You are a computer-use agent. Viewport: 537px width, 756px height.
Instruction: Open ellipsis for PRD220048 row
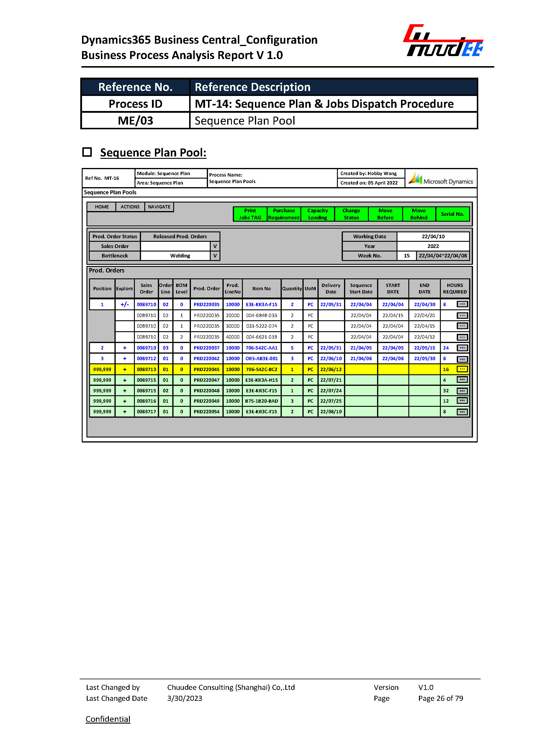pyautogui.click(x=462, y=391)
